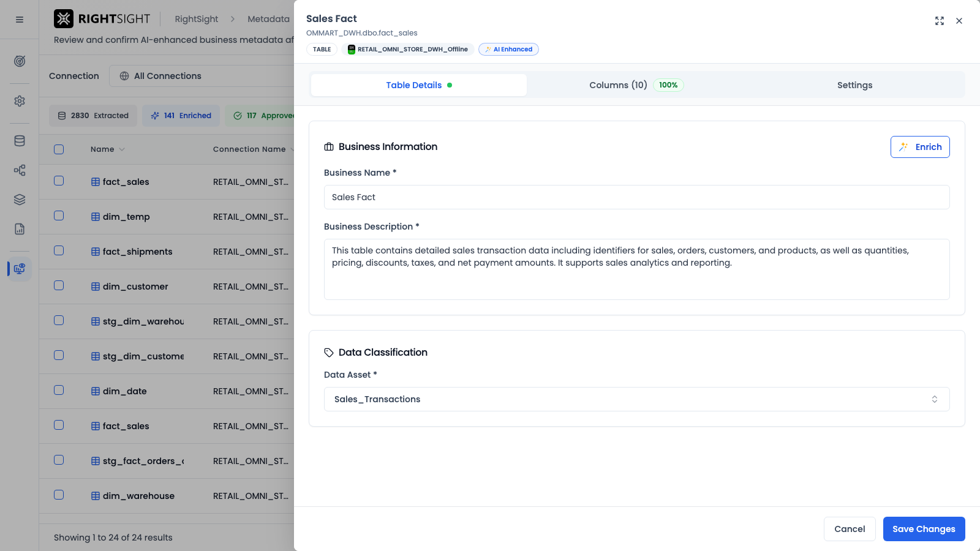Open the Settings tab

[x=854, y=85]
